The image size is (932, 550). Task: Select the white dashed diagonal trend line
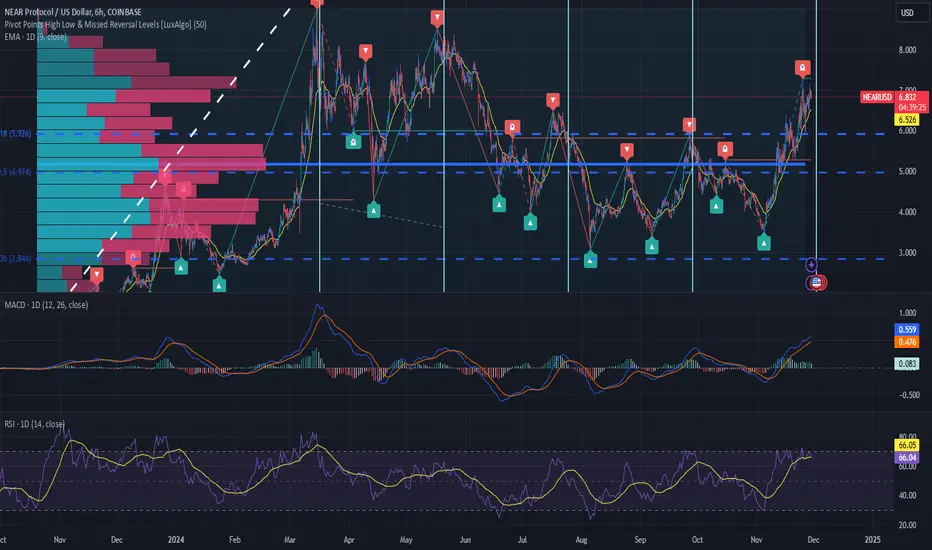tap(180, 149)
